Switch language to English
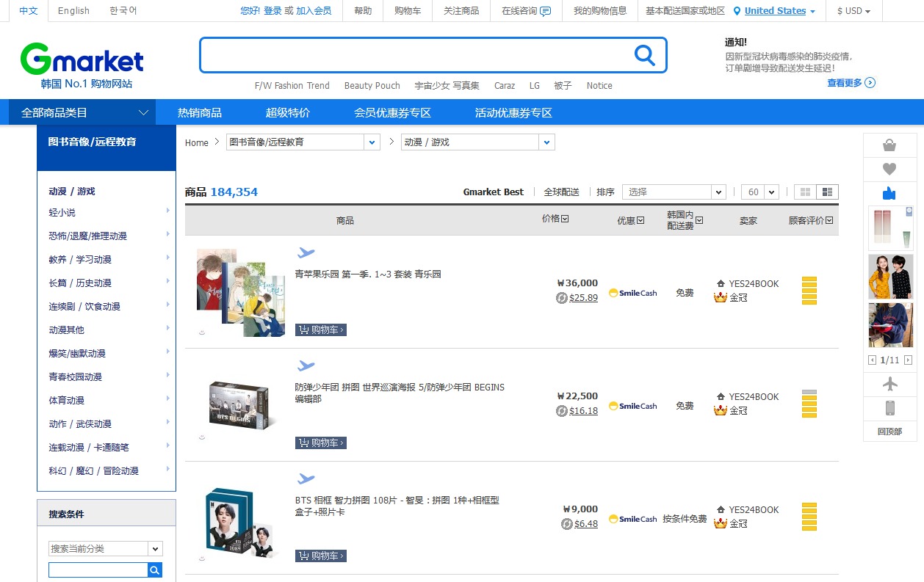Viewport: 924px width, 582px height. [x=73, y=11]
